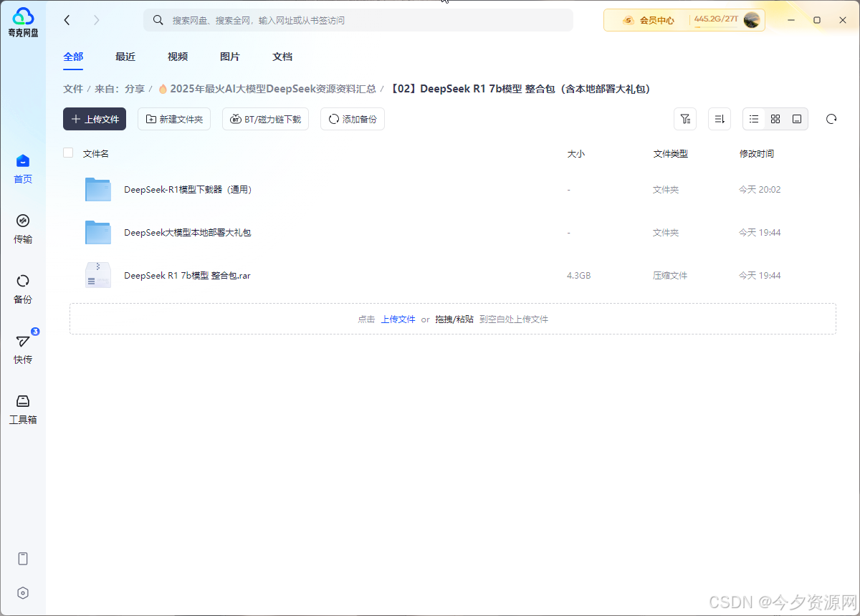Open settings hexagon icon in sidebar
Image resolution: width=860 pixels, height=616 pixels.
[x=23, y=593]
